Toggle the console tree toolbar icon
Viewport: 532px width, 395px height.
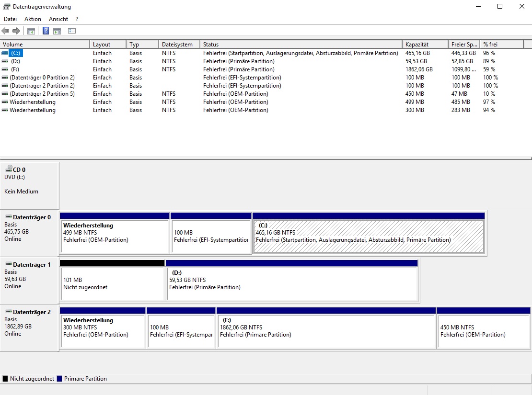tap(31, 31)
